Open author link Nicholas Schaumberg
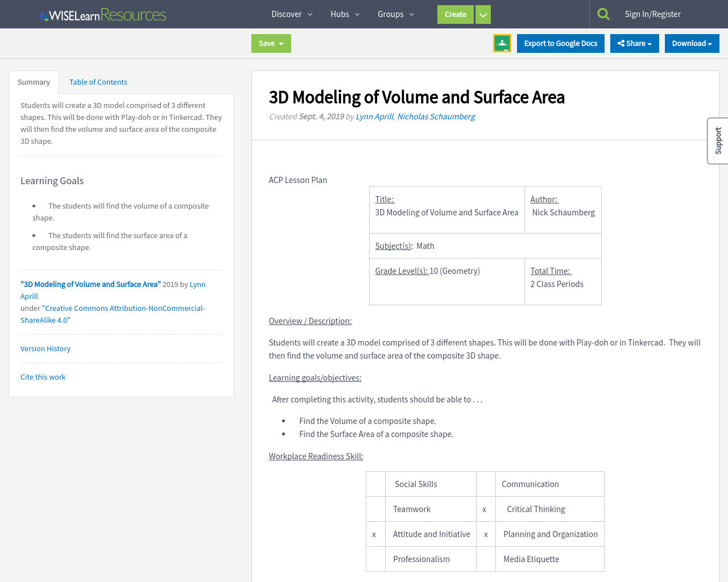 tap(436, 117)
